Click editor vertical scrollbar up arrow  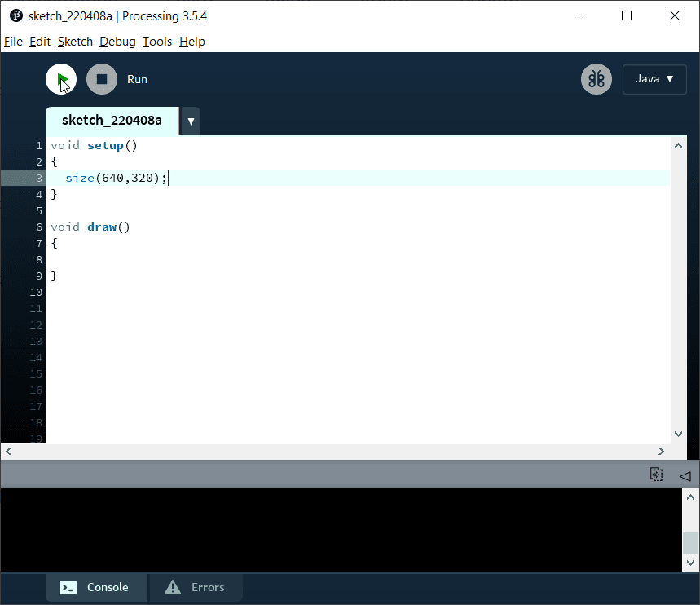click(x=678, y=146)
